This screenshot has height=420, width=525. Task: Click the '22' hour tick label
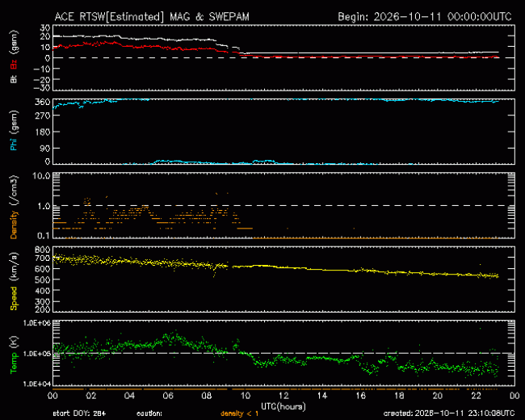[x=476, y=396]
